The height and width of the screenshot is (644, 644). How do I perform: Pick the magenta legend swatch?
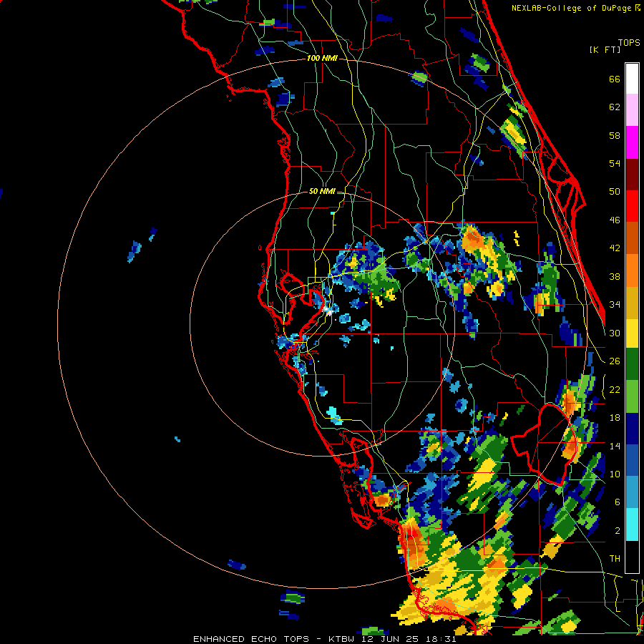[x=632, y=142]
